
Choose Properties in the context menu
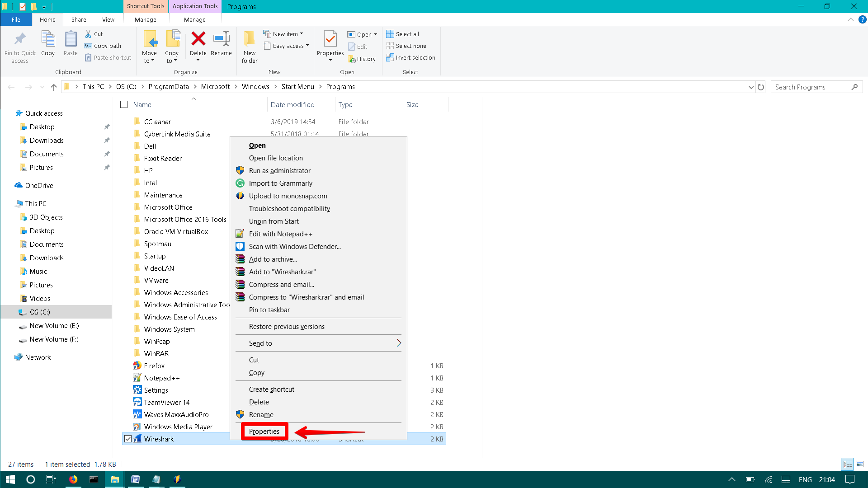[x=264, y=432]
